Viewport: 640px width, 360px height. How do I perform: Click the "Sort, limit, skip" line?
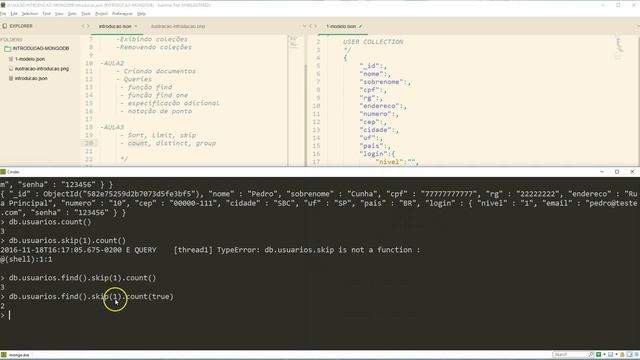click(158, 135)
